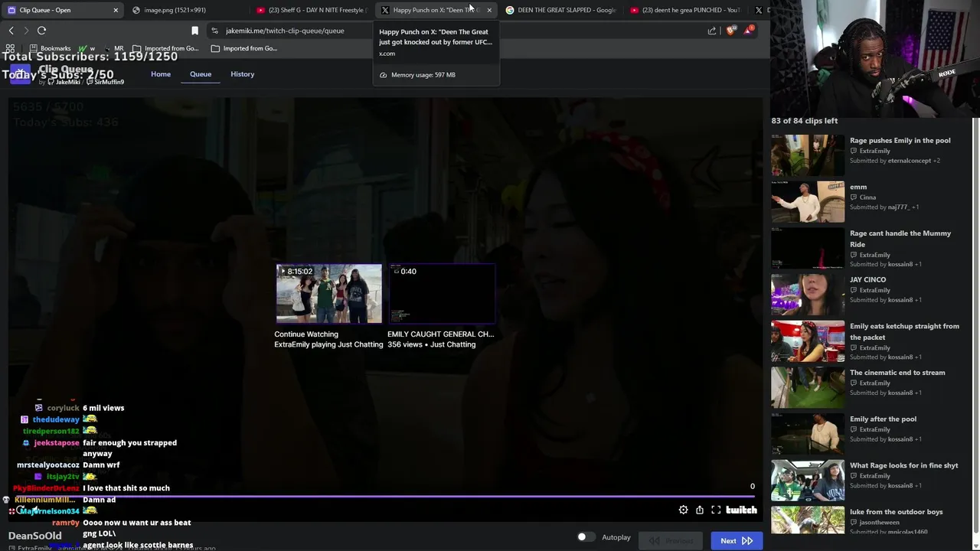980x551 pixels.
Task: Switch to DEEN THE GREAT SLAPPED Google tab
Action: (x=562, y=10)
